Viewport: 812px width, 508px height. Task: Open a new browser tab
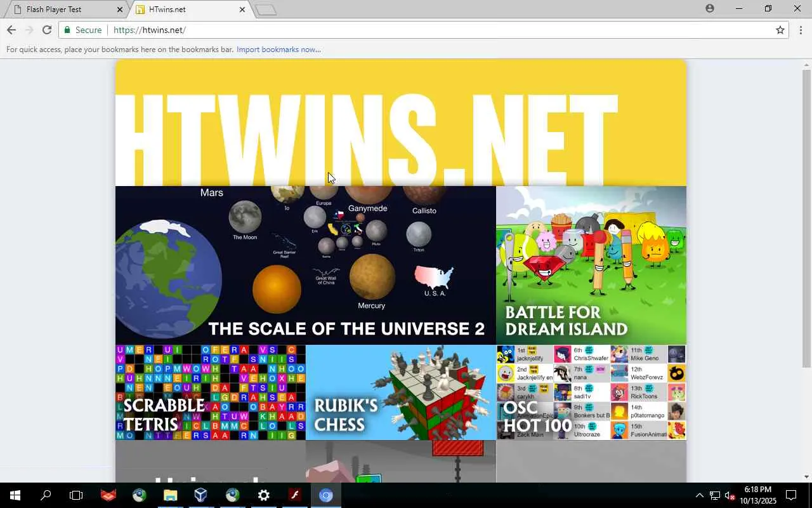point(266,10)
